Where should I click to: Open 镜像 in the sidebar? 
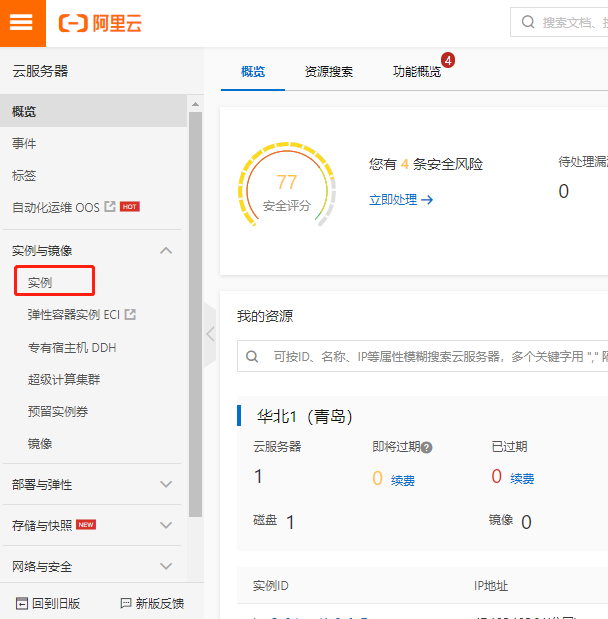(40, 443)
